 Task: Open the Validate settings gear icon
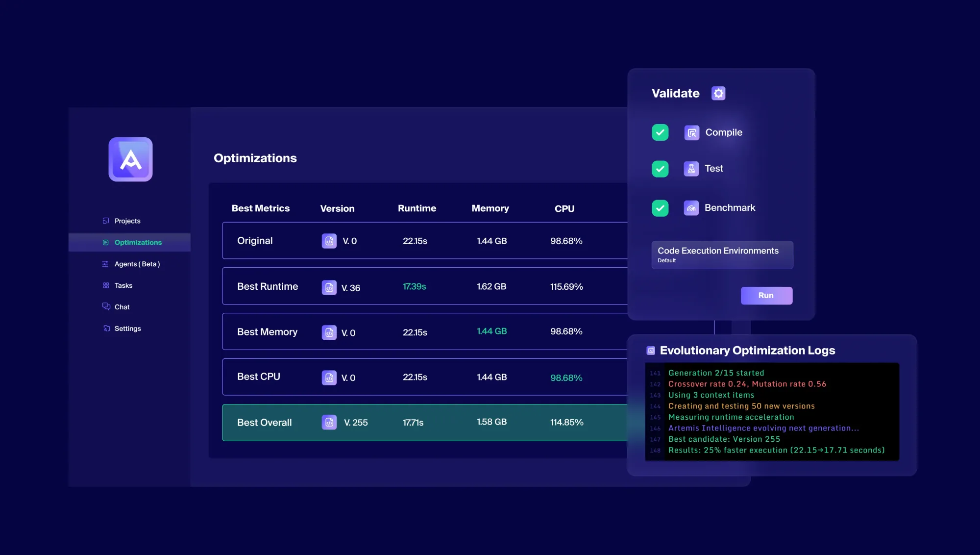718,93
